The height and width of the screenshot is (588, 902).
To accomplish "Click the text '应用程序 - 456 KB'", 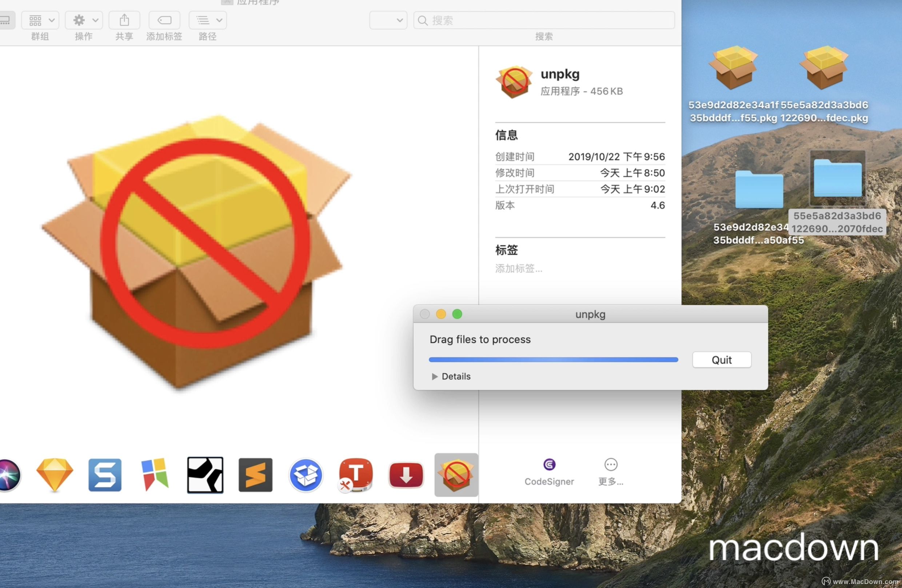I will [x=581, y=91].
